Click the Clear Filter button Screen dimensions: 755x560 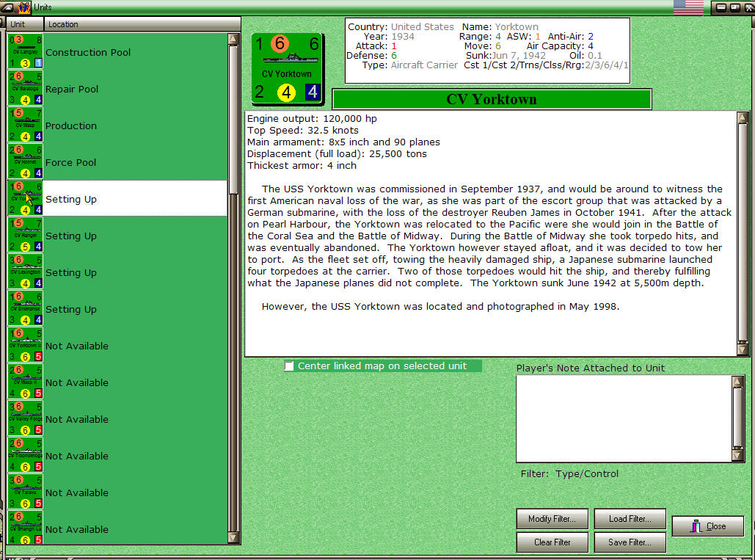(x=552, y=542)
